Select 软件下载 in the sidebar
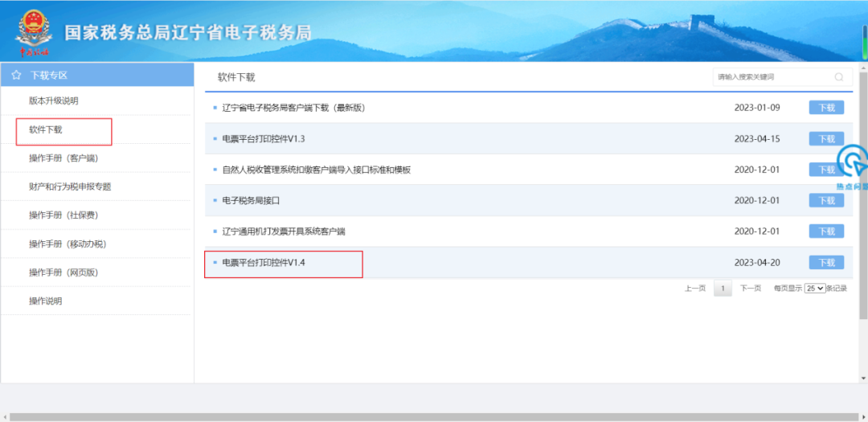 [x=46, y=129]
